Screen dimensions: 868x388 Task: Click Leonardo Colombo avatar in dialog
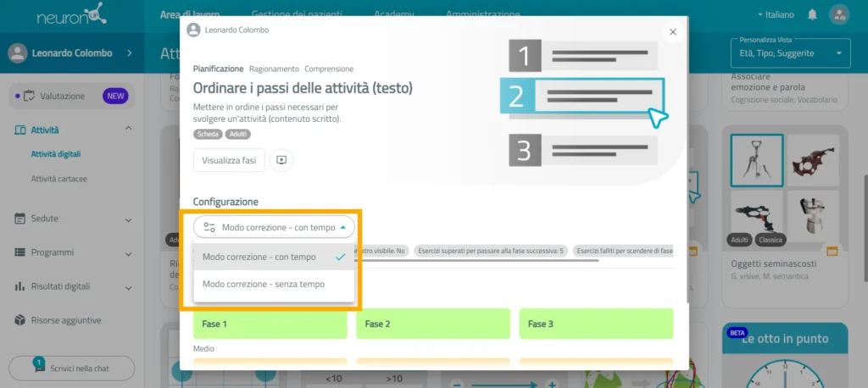[193, 30]
